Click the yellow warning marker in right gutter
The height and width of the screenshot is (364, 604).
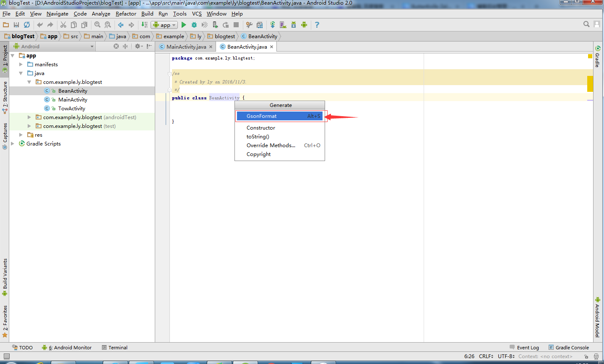590,83
